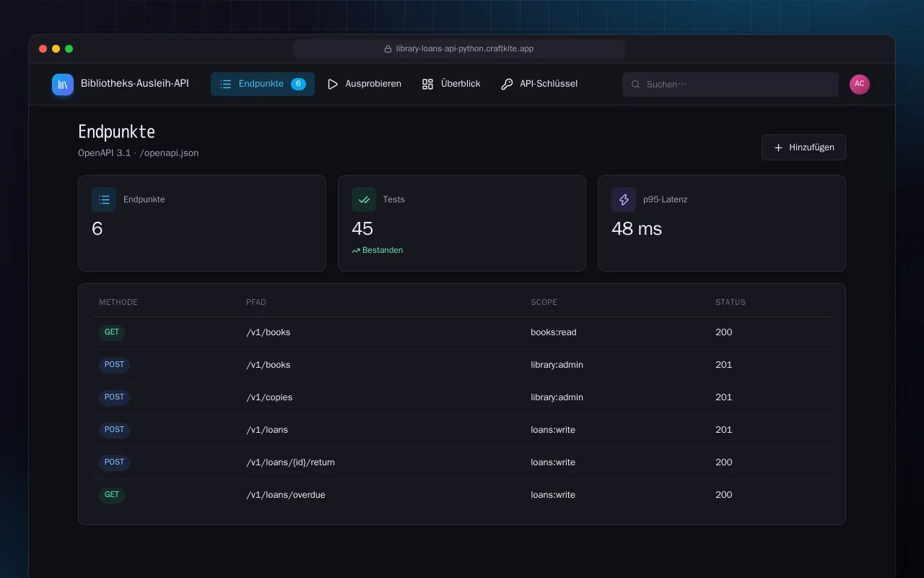This screenshot has height=578, width=924.
Task: Click the /v1/copies path cell
Action: [x=269, y=397]
